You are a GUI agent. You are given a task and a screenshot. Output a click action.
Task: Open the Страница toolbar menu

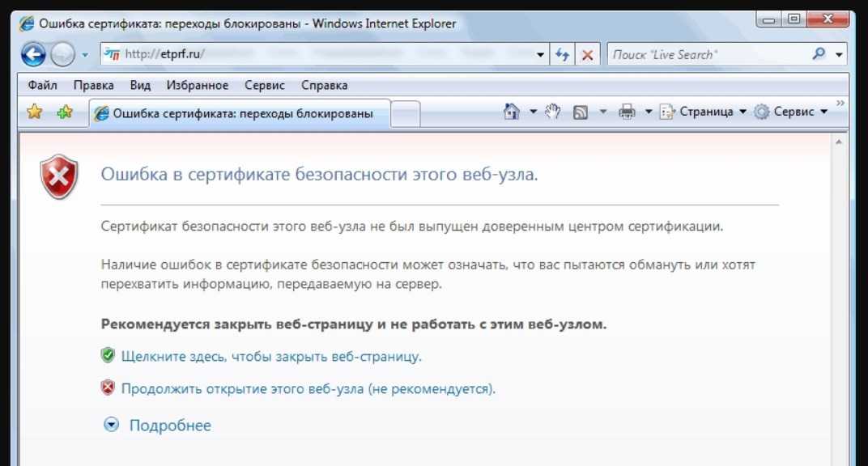point(703,112)
